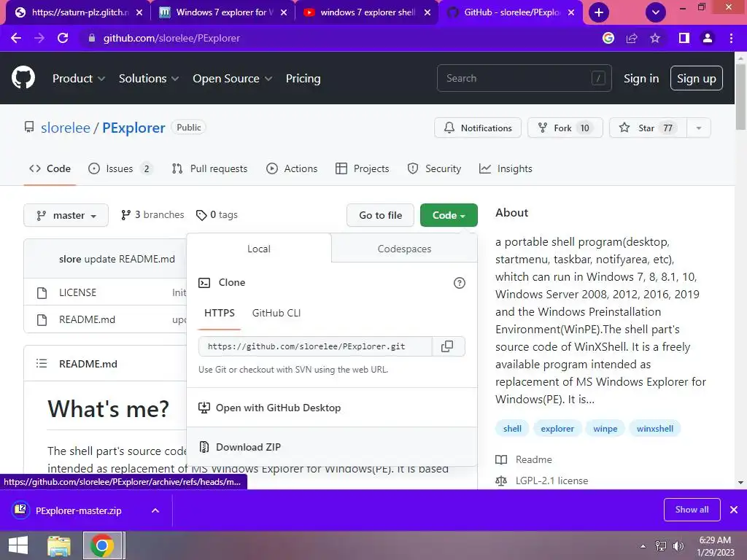Open Windows Start button

[18, 545]
